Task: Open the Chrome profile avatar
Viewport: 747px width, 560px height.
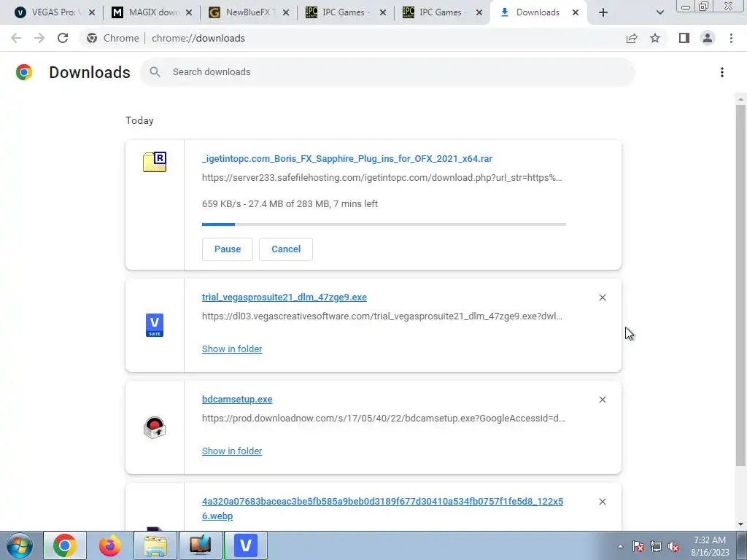Action: pos(708,38)
